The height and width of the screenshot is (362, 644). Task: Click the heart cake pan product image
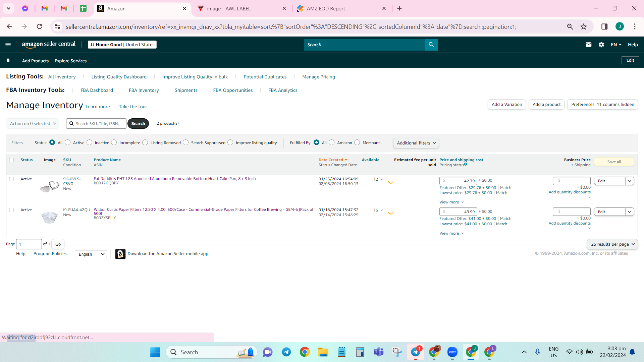[50, 186]
